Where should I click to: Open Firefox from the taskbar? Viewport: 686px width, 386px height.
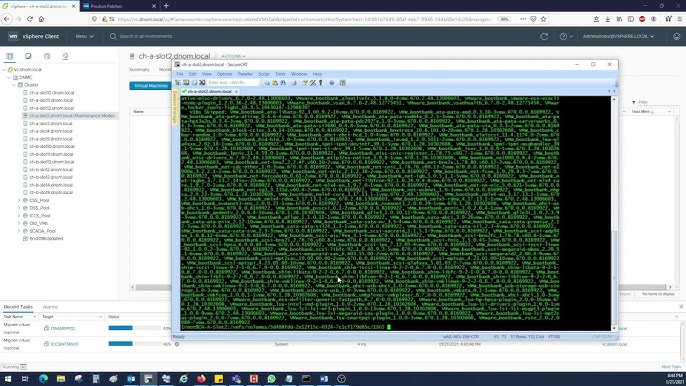[x=201, y=379]
